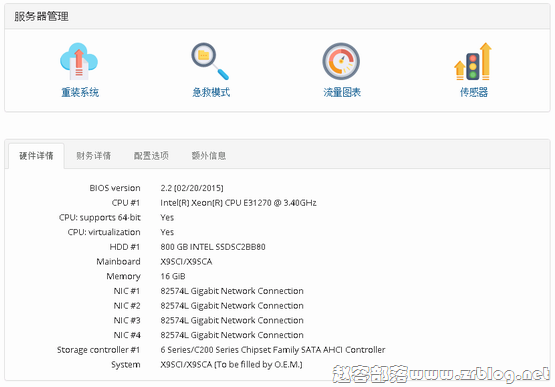Screen dimensions: 555x387
Task: Click the 传感器 traffic light icon
Action: click(x=473, y=61)
